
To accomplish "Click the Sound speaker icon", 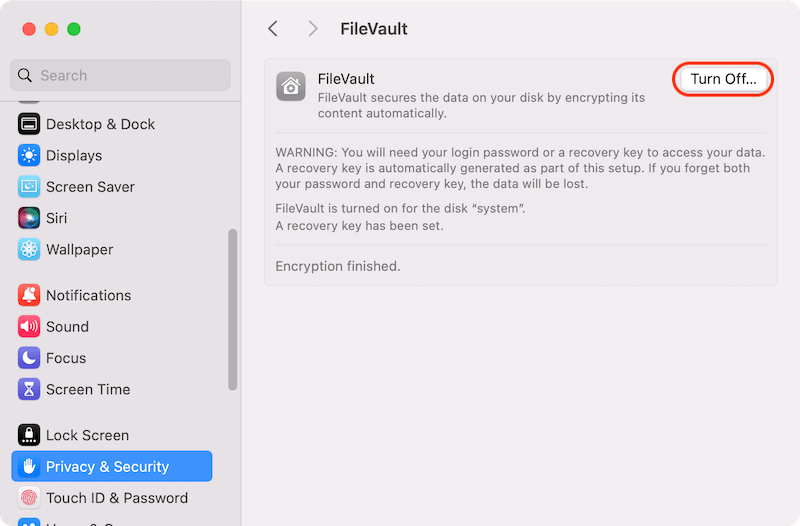I will tap(29, 326).
